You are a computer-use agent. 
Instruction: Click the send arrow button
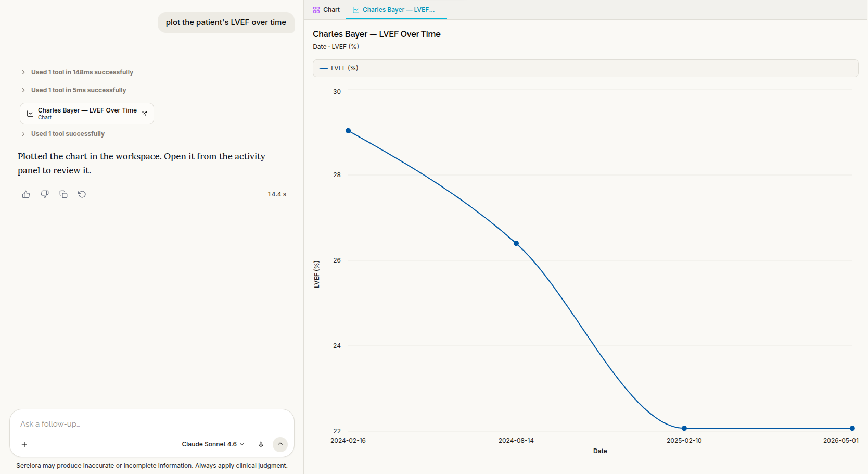click(280, 444)
